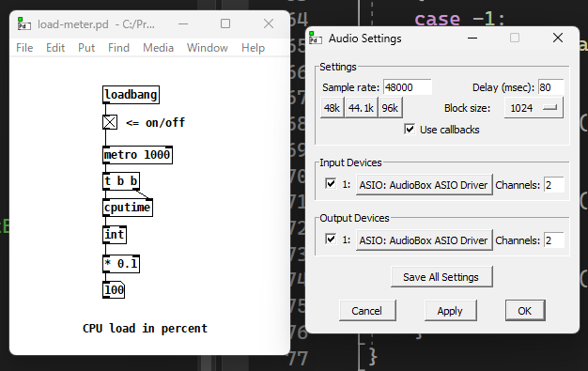Select the metro 1000 object box
588x371 pixels.
138,155
